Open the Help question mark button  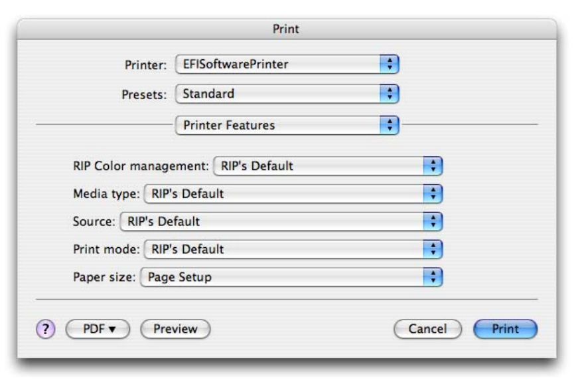50,328
